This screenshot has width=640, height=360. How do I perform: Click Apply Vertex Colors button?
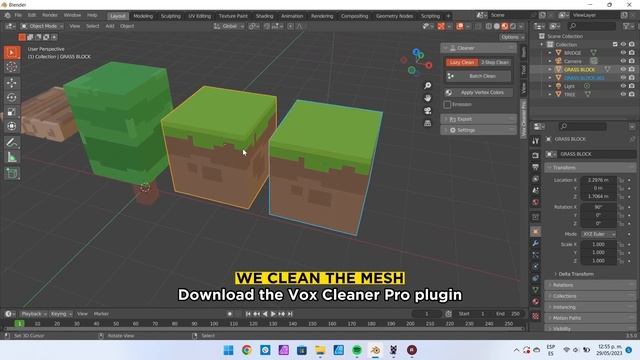click(478, 93)
